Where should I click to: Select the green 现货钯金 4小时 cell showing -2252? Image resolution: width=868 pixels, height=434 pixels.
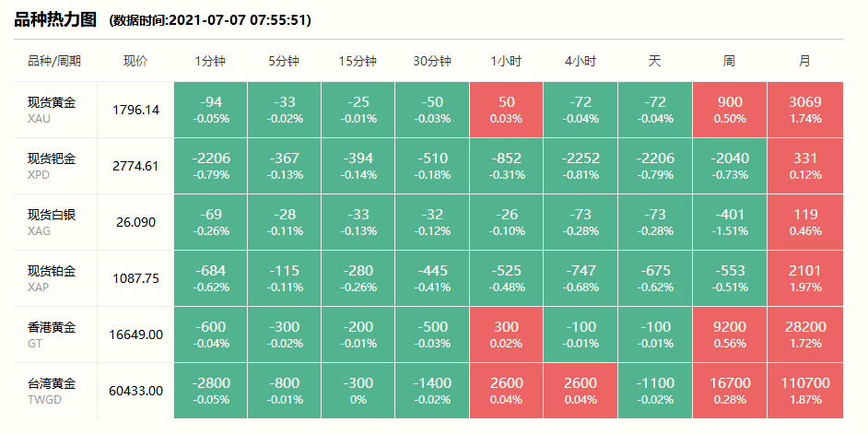(581, 165)
